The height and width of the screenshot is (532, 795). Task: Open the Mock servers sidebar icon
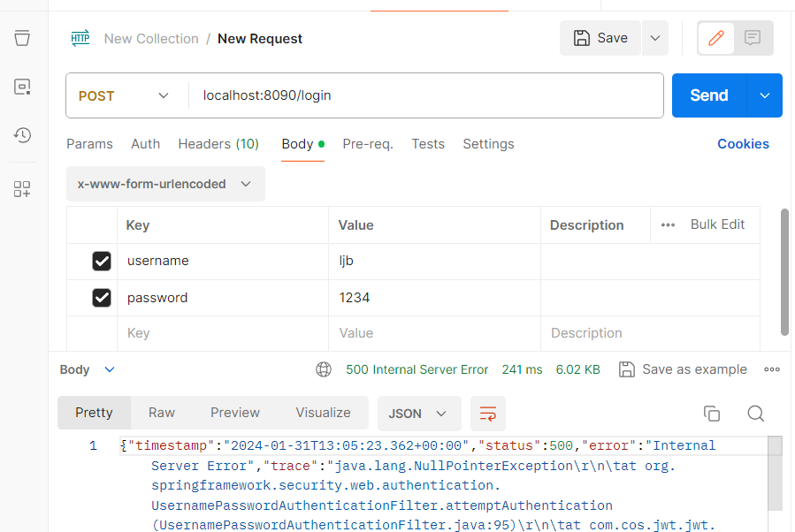tap(22, 87)
